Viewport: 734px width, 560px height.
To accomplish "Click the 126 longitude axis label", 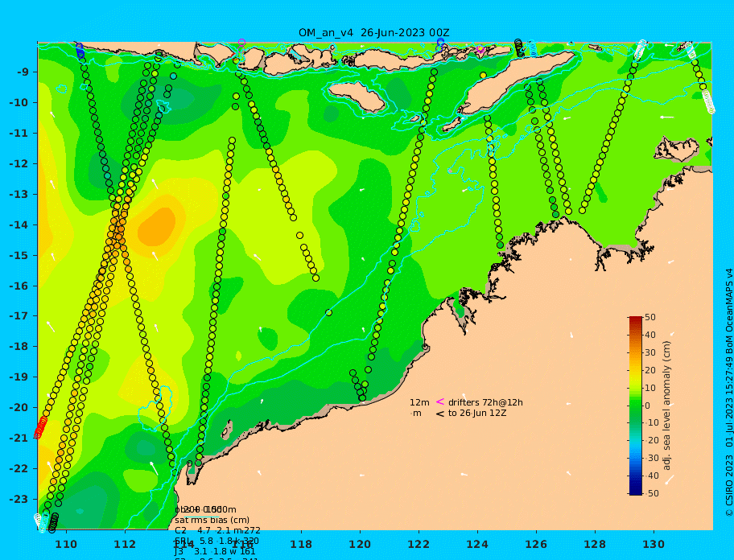I will click(x=536, y=544).
